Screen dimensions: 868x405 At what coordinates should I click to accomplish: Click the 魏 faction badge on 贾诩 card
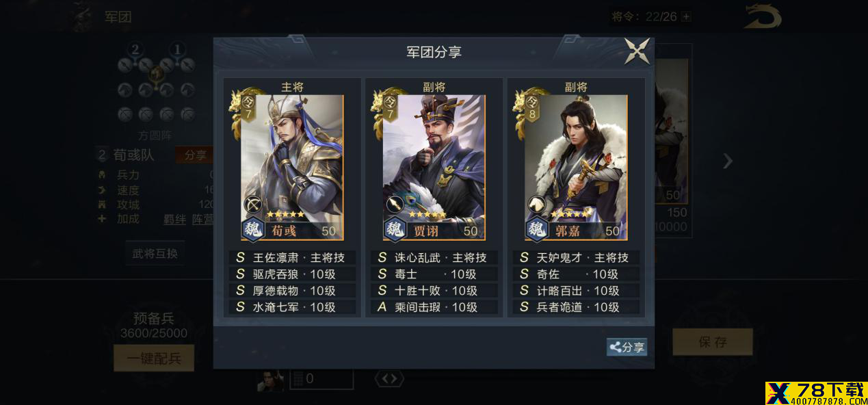[395, 229]
